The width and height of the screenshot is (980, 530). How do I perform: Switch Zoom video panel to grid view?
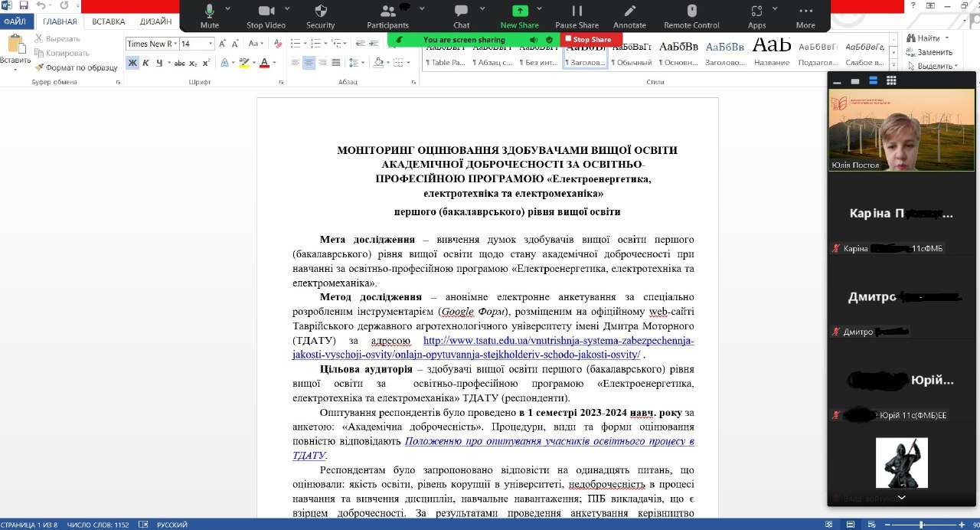(x=891, y=80)
